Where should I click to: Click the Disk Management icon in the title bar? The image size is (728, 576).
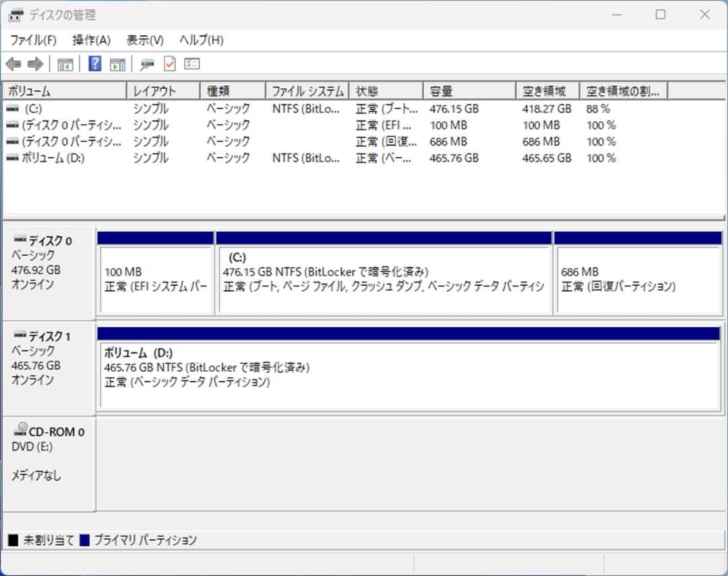14,14
